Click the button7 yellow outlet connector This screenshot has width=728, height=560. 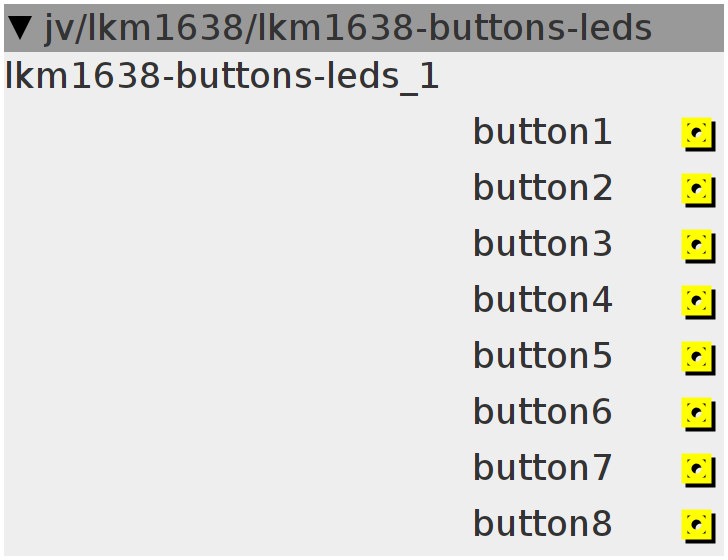698,470
